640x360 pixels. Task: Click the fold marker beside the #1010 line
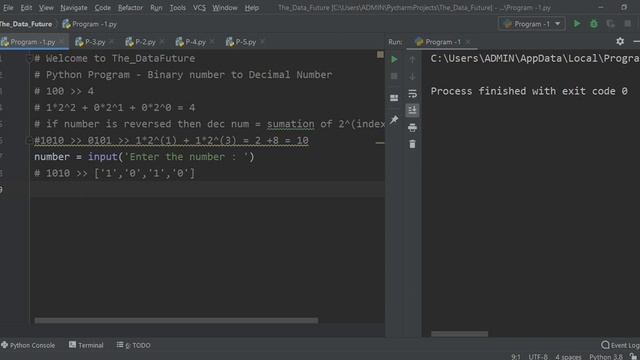tap(29, 140)
